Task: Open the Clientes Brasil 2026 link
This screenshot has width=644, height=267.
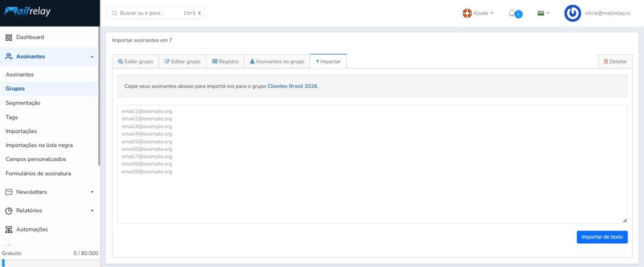Action: tap(292, 86)
